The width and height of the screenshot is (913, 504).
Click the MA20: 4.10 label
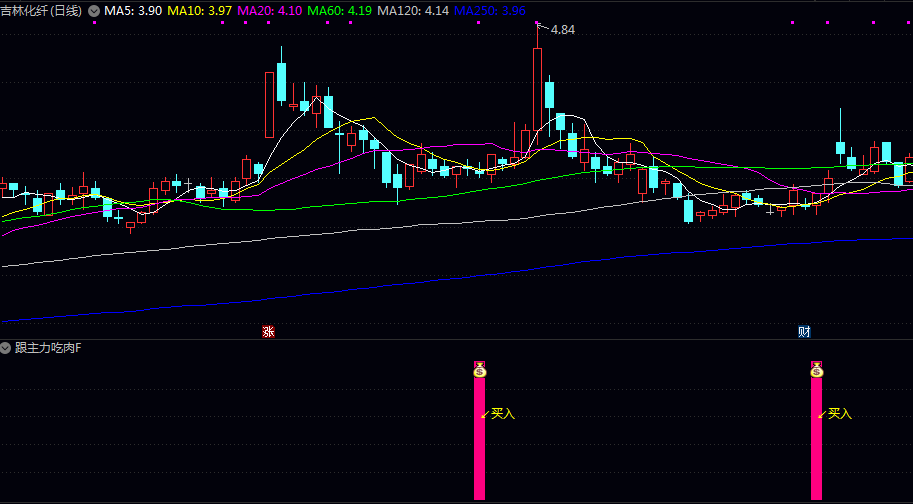(270, 10)
